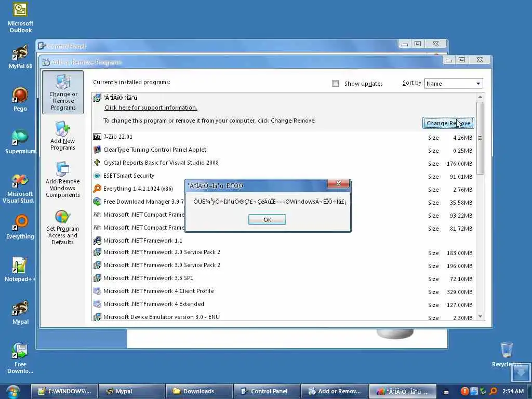Click Microsoft Device Emulator list icon
The height and width of the screenshot is (399, 532).
[x=97, y=317]
